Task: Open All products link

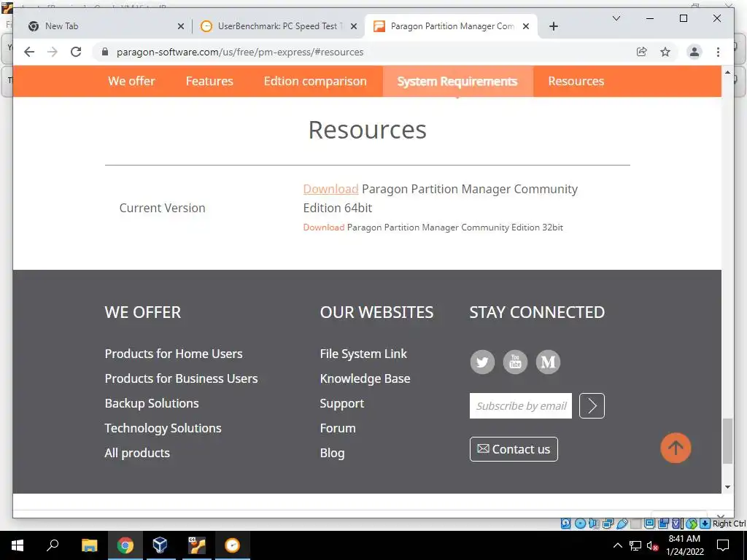Action: [137, 453]
